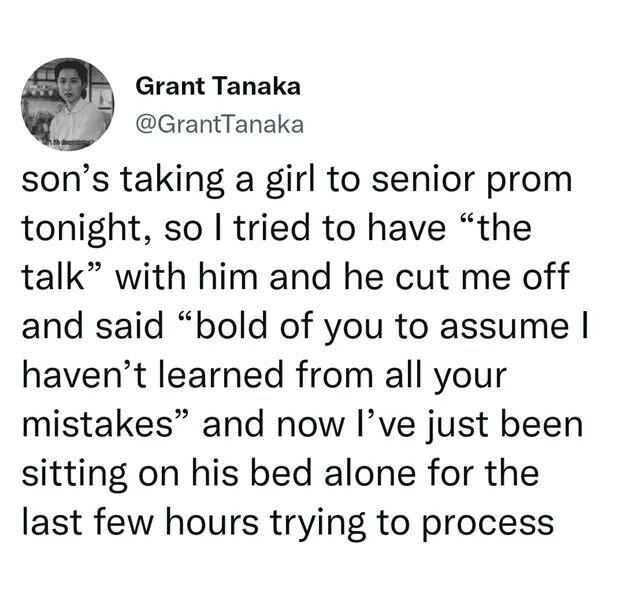Click Grant Tanaka's profile avatar
This screenshot has width=624, height=613.
[66, 105]
